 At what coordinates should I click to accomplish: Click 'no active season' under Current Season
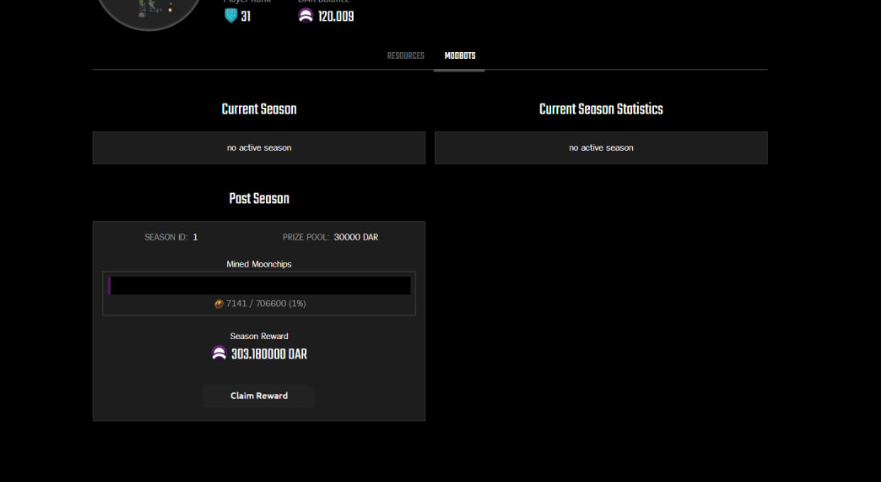point(259,148)
